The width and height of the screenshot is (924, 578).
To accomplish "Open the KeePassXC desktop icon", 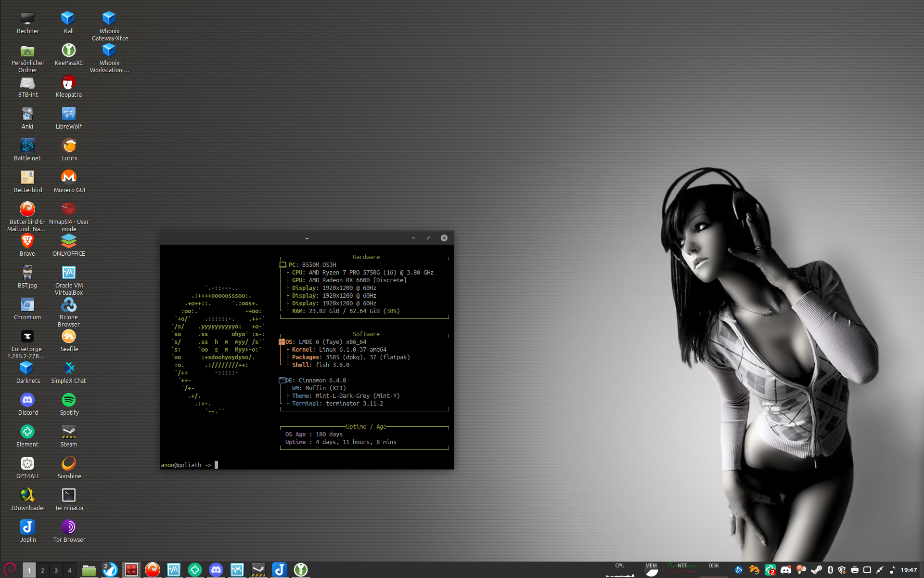I will click(x=68, y=50).
